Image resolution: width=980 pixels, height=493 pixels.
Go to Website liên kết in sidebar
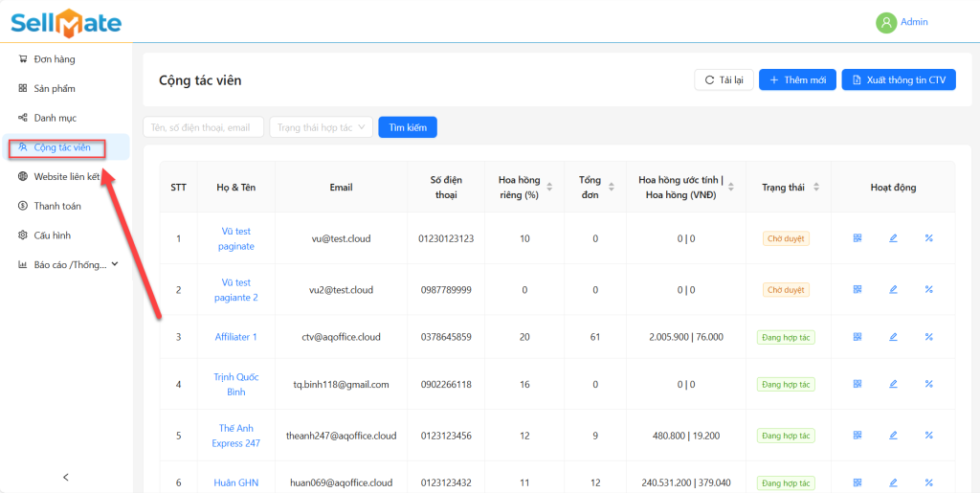[x=66, y=176]
